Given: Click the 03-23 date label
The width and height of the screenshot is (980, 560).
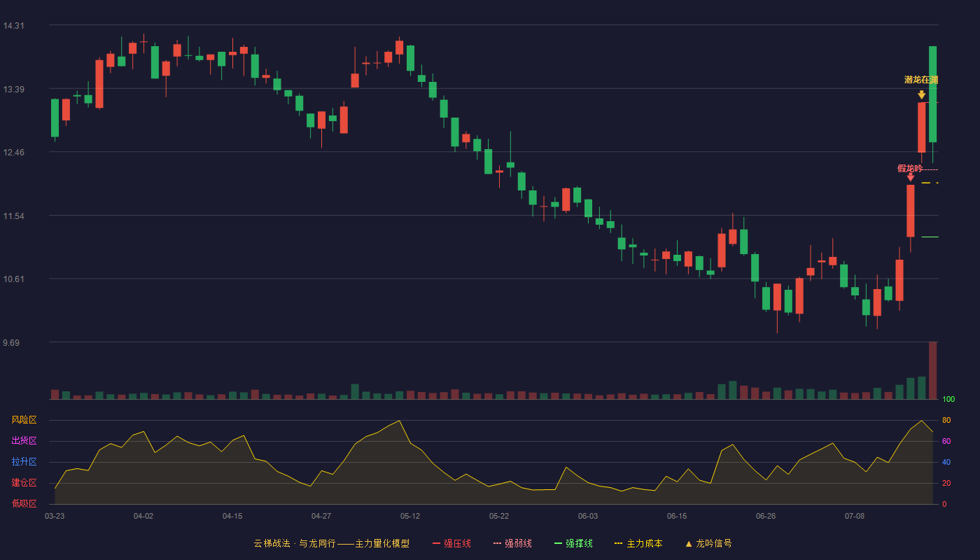Looking at the screenshot, I should point(55,516).
